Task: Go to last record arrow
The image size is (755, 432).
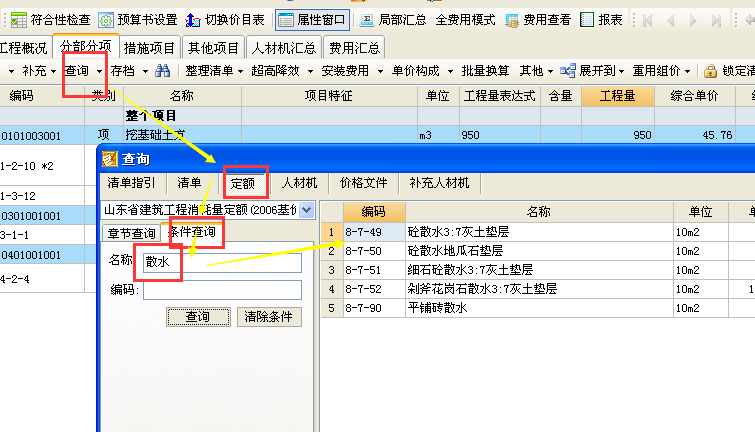Action: pos(716,21)
